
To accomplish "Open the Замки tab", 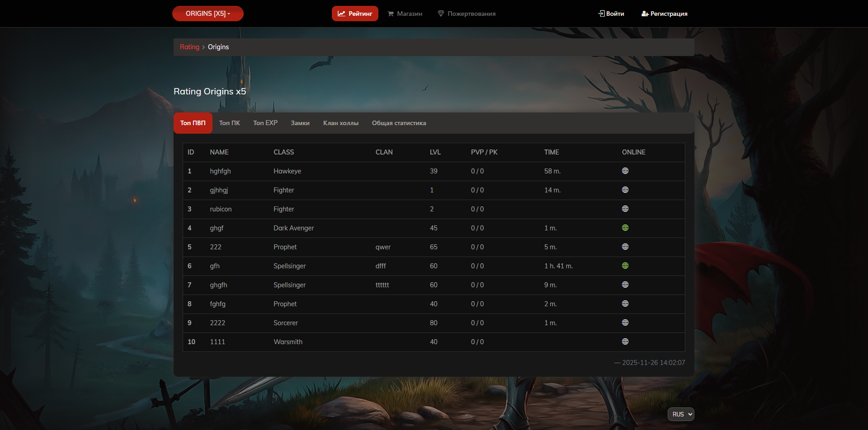I will point(300,123).
